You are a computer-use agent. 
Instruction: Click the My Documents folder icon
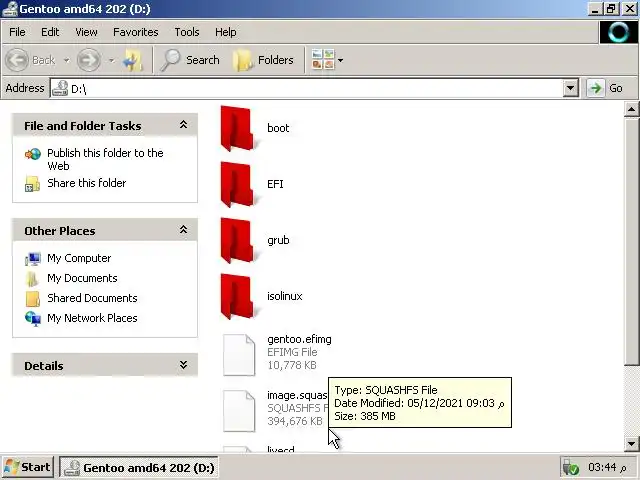32,279
